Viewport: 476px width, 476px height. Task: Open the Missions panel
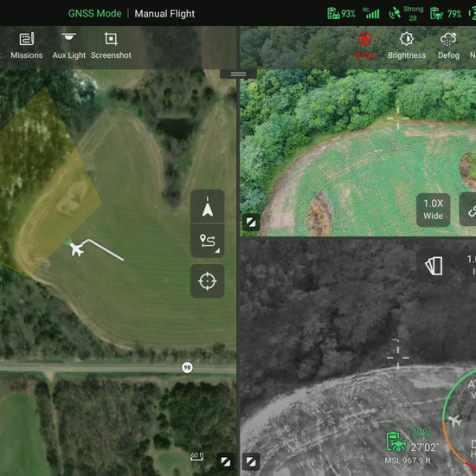(x=27, y=46)
